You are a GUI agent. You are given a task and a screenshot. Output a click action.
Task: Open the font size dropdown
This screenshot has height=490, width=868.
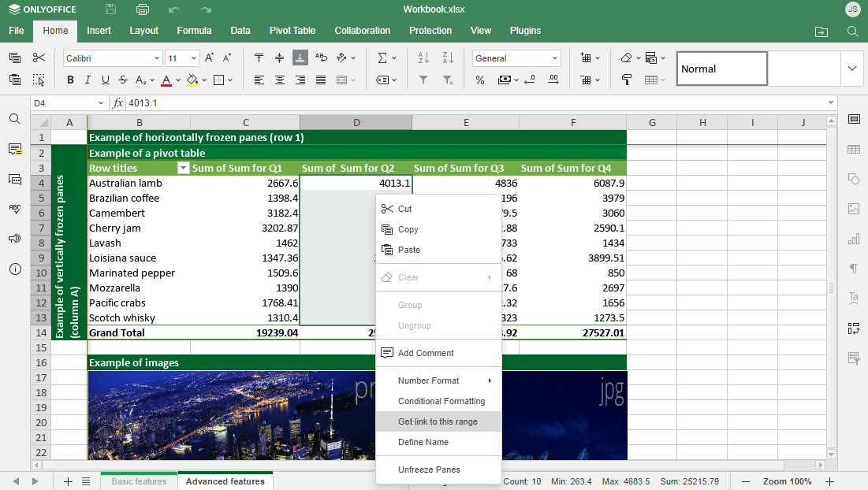[x=194, y=58]
